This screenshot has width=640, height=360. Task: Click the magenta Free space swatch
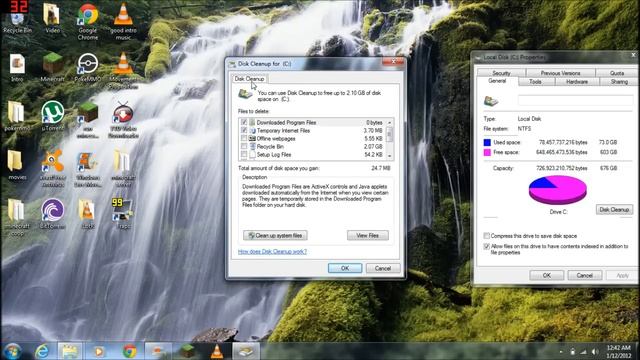click(487, 152)
